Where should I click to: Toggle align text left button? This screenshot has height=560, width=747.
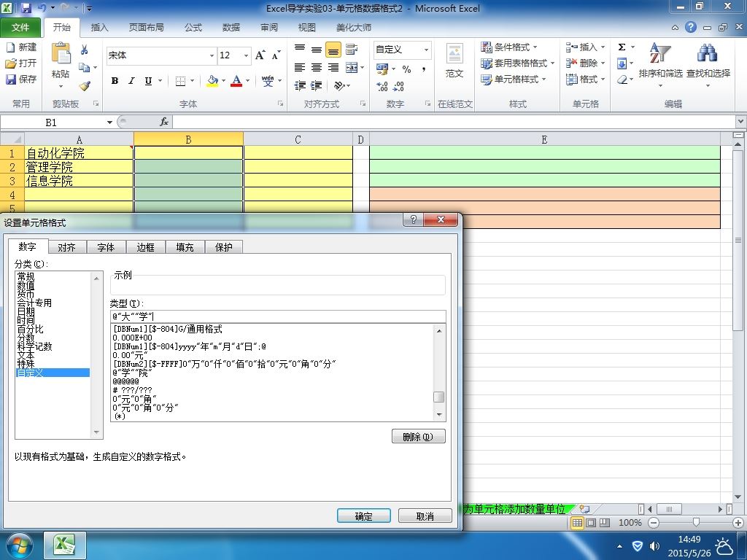pyautogui.click(x=300, y=68)
